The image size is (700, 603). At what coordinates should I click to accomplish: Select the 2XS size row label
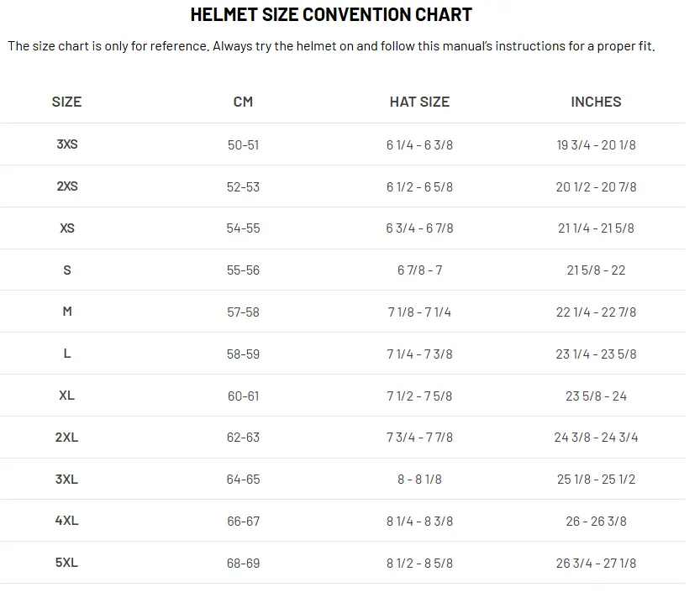pos(67,186)
